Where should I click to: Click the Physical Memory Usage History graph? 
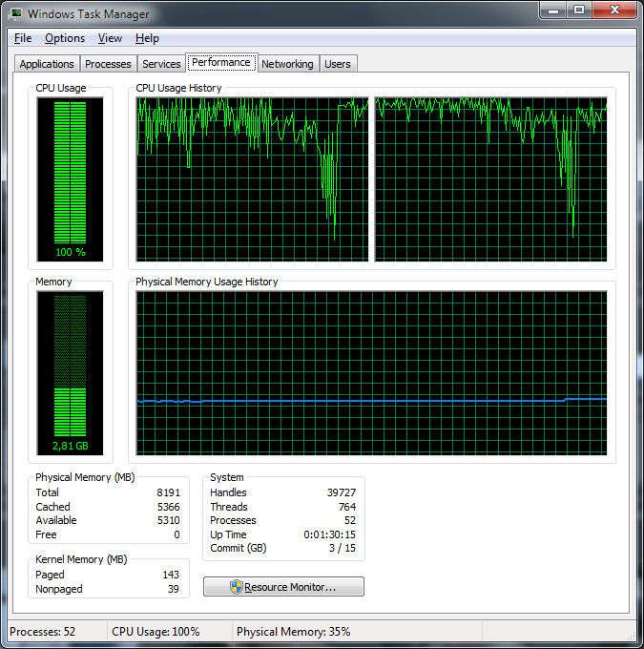[x=372, y=373]
